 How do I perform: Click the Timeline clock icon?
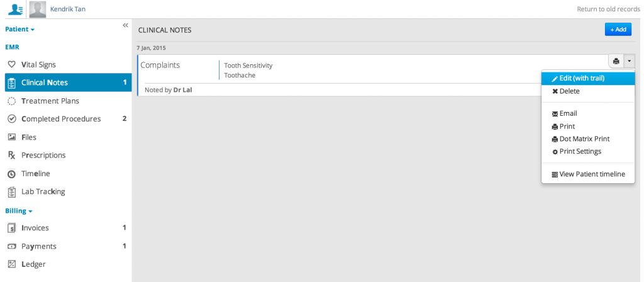(12, 174)
